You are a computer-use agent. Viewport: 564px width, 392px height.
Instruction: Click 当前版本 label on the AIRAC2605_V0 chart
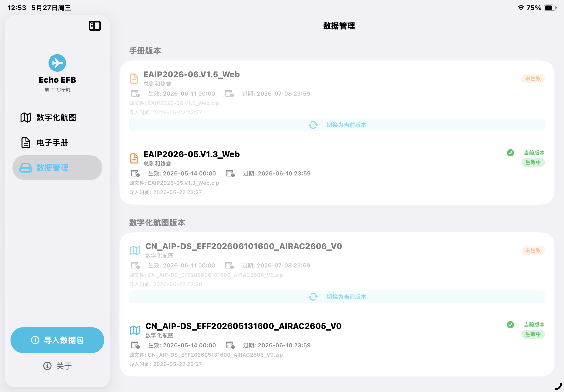tap(534, 325)
